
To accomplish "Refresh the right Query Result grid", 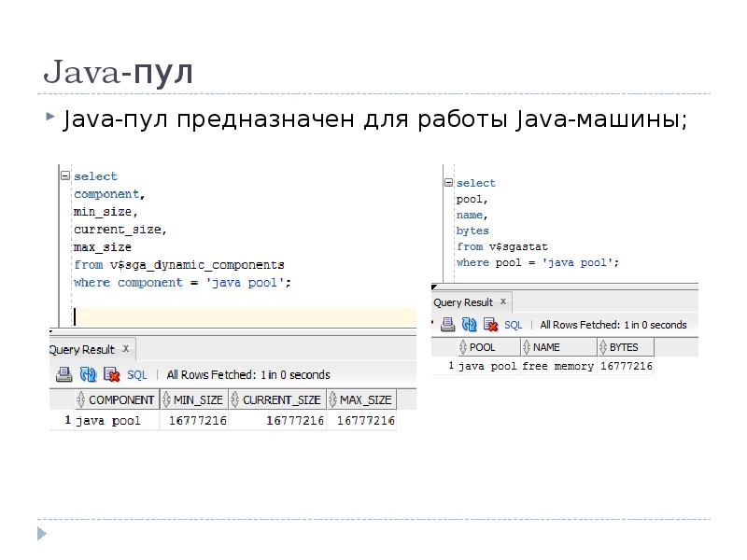I will click(469, 325).
